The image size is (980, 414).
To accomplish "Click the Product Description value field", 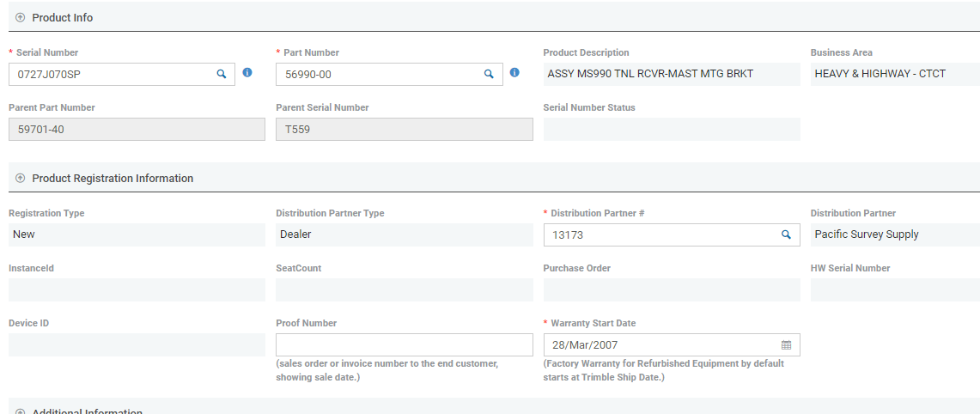I will tap(671, 74).
